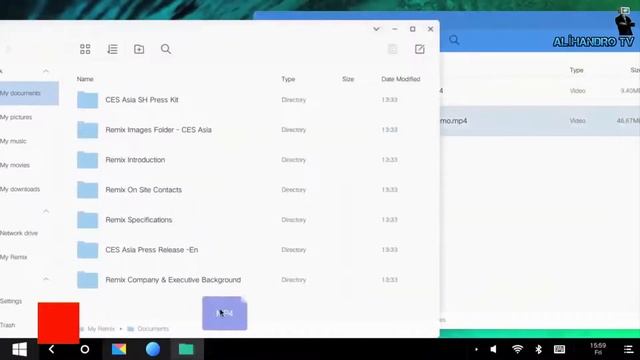Click Video type of the 46.67MB row
The width and height of the screenshot is (640, 360).
pyautogui.click(x=578, y=121)
